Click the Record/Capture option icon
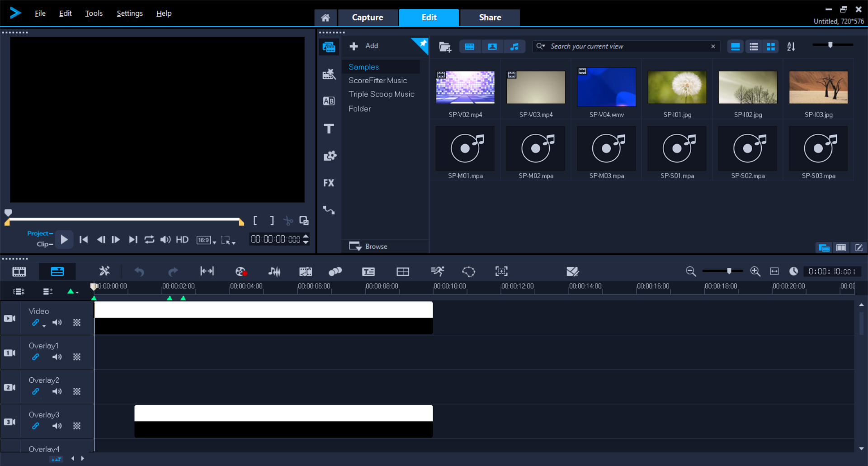This screenshot has width=868, height=466. (x=241, y=271)
